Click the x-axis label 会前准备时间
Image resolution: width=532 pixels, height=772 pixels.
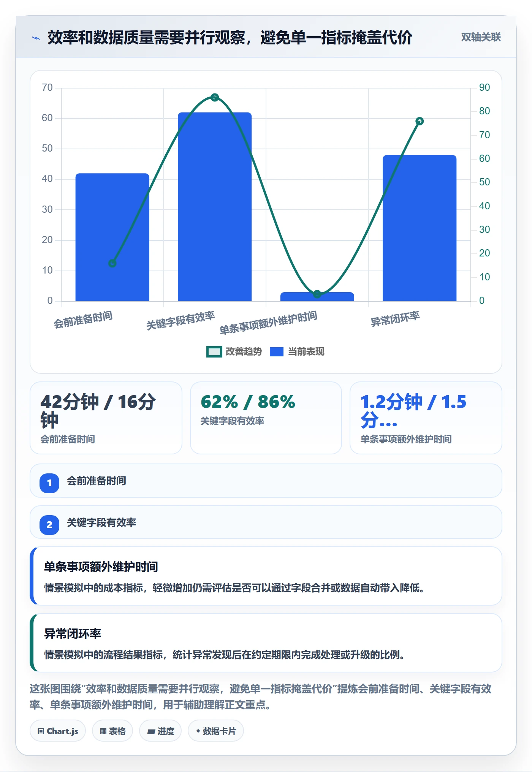[x=83, y=320]
